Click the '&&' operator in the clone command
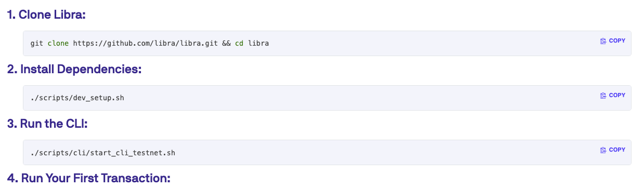The height and width of the screenshot is (188, 644). click(226, 43)
